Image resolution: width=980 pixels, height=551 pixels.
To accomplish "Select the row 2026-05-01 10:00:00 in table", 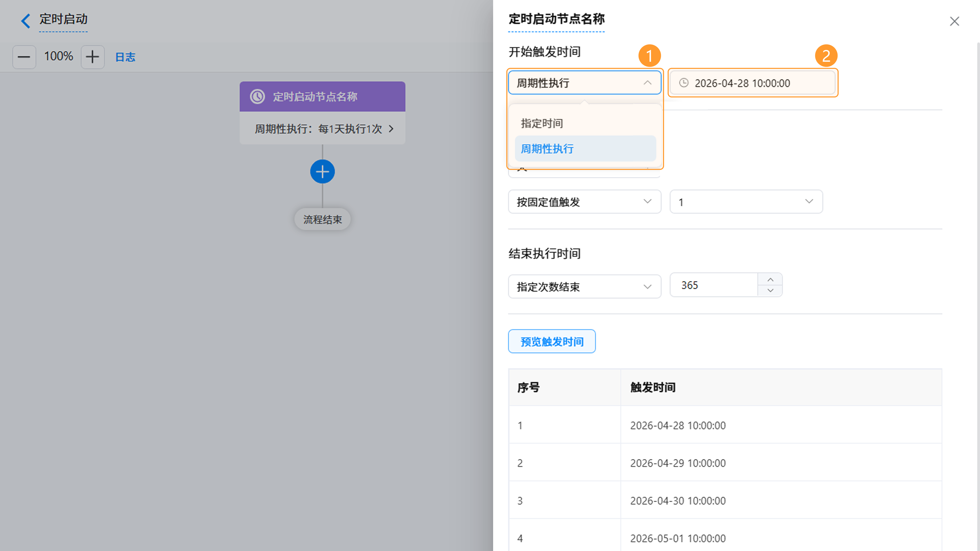I will click(725, 535).
